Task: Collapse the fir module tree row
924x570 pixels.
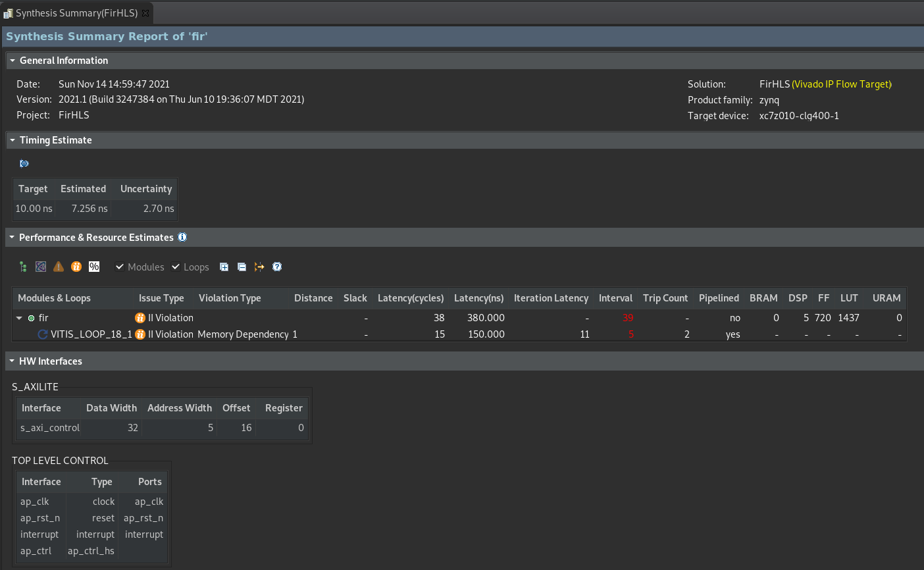Action: point(19,318)
